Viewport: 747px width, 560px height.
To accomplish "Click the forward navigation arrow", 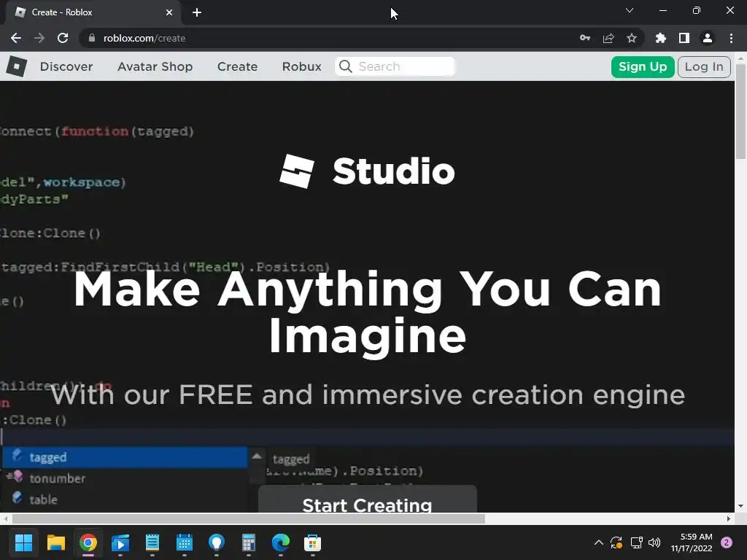I will (39, 38).
